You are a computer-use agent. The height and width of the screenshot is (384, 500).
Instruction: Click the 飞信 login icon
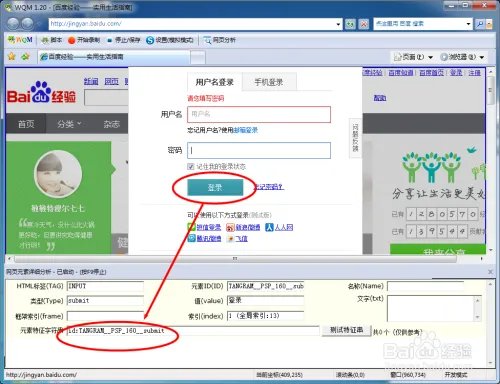click(x=230, y=239)
